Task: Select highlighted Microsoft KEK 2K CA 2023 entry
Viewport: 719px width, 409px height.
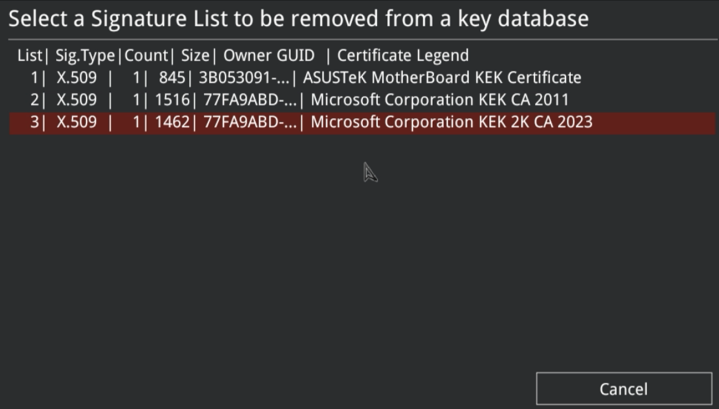Action: pyautogui.click(x=452, y=123)
